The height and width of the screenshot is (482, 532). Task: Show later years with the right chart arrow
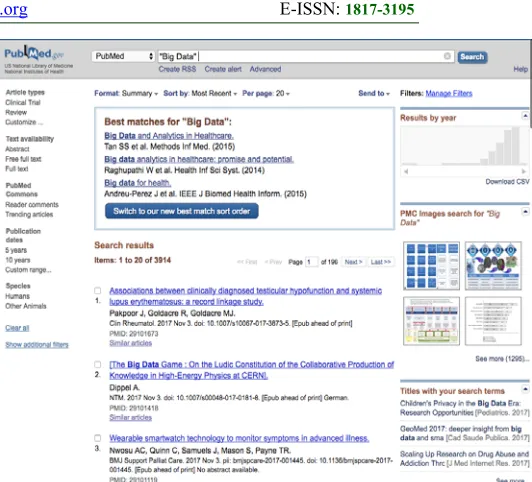(524, 171)
